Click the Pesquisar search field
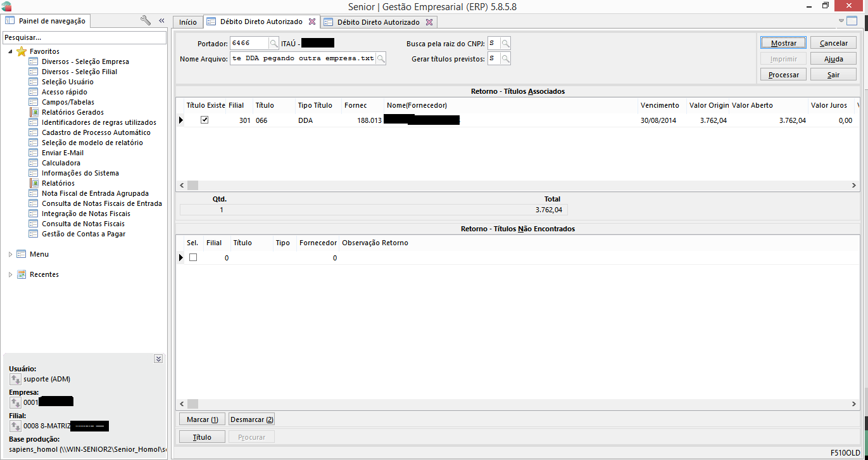 [x=84, y=38]
